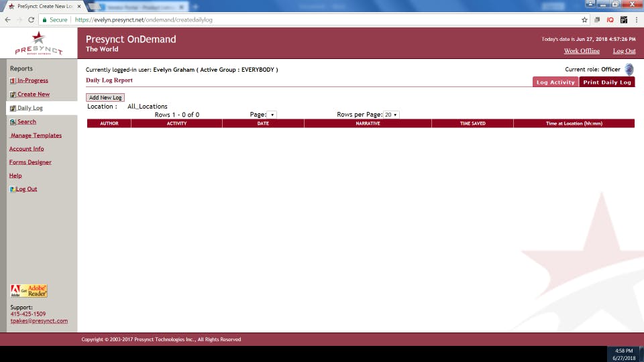Open the In-Progress reports icon
The image size is (644, 362).
pyautogui.click(x=13, y=81)
